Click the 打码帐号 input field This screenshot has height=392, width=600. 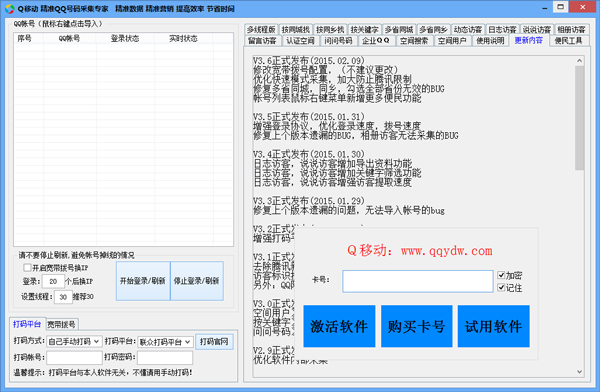click(74, 358)
